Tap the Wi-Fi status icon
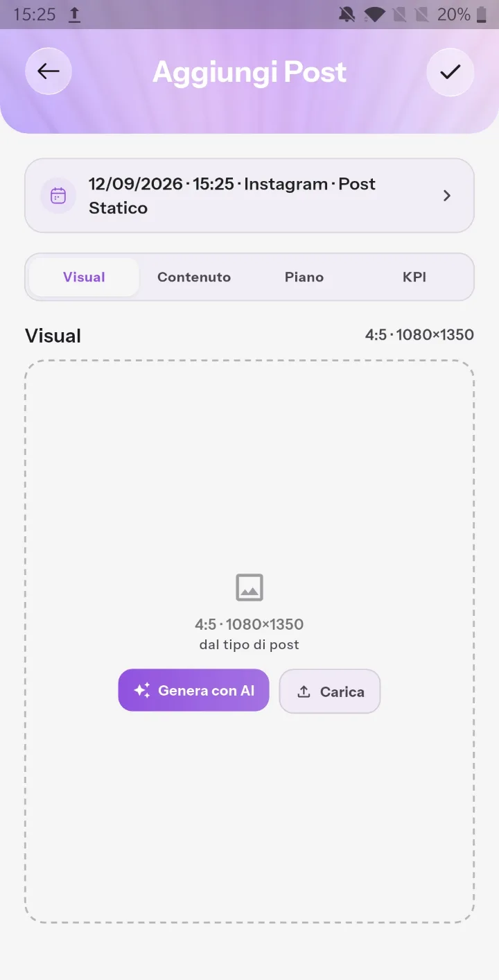 click(375, 15)
